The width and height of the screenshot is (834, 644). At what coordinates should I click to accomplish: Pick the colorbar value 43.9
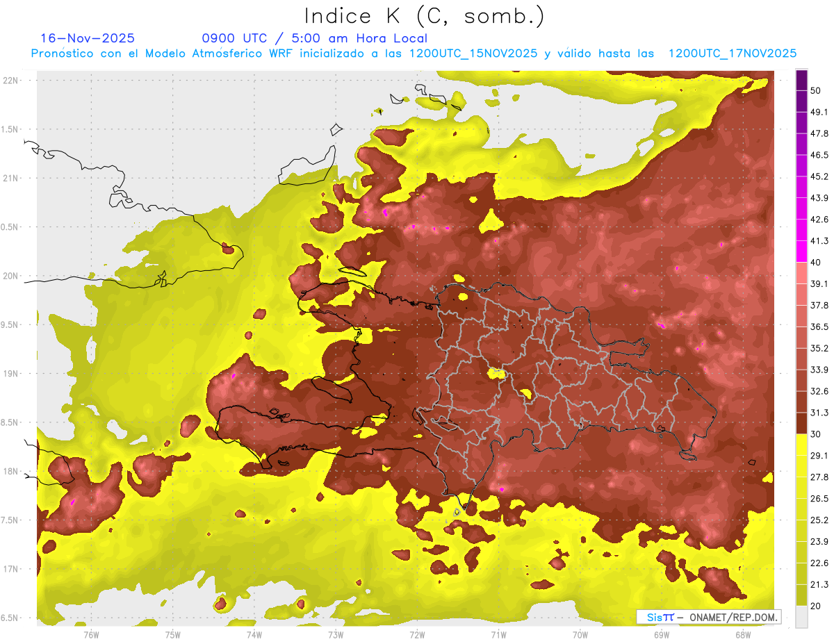[819, 198]
